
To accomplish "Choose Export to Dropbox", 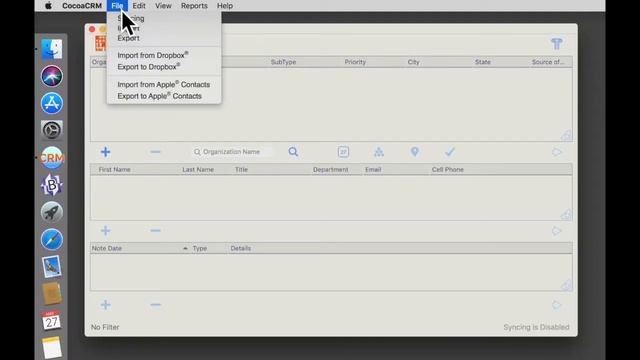I will 149,67.
